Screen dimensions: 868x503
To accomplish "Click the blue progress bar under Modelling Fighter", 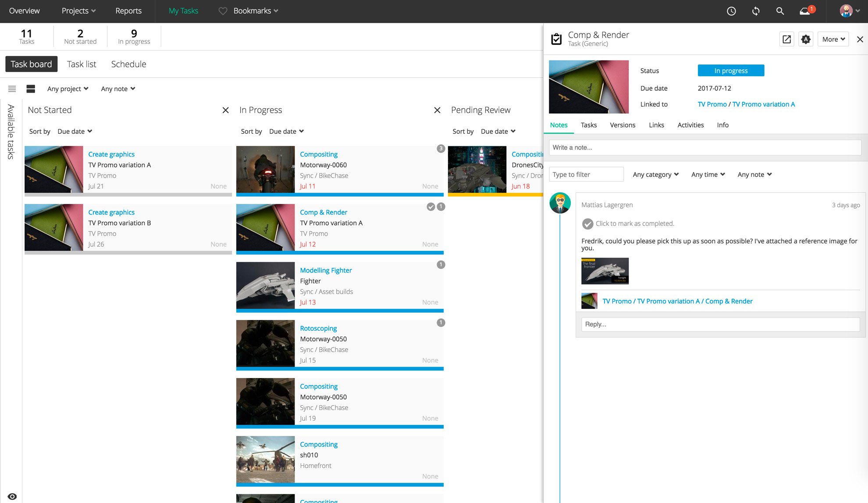I will click(340, 310).
